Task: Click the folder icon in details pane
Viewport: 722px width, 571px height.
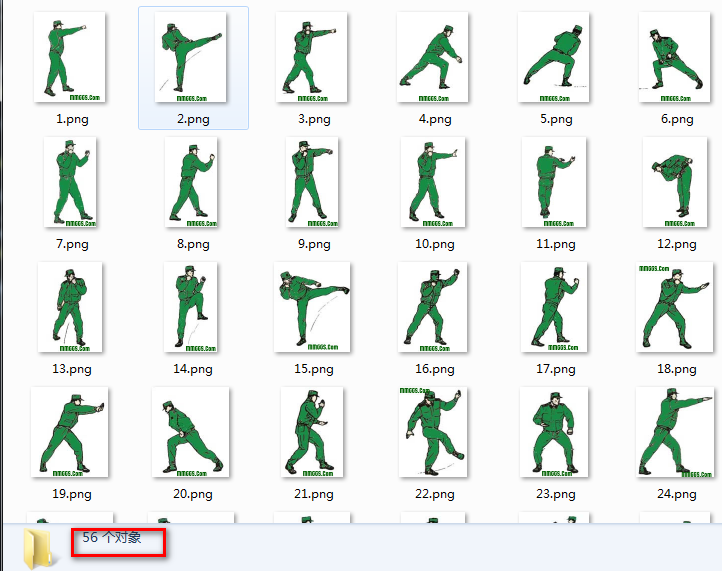Action: (x=39, y=549)
